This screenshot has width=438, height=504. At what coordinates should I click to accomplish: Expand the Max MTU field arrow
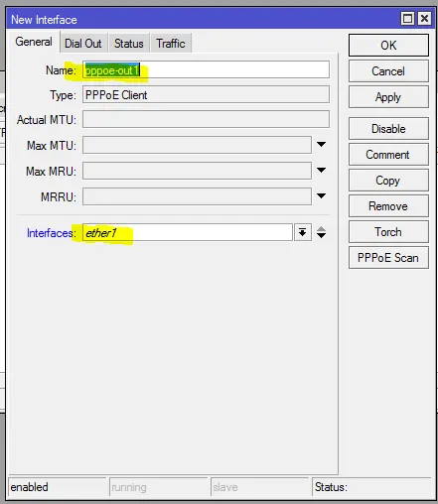pos(321,145)
